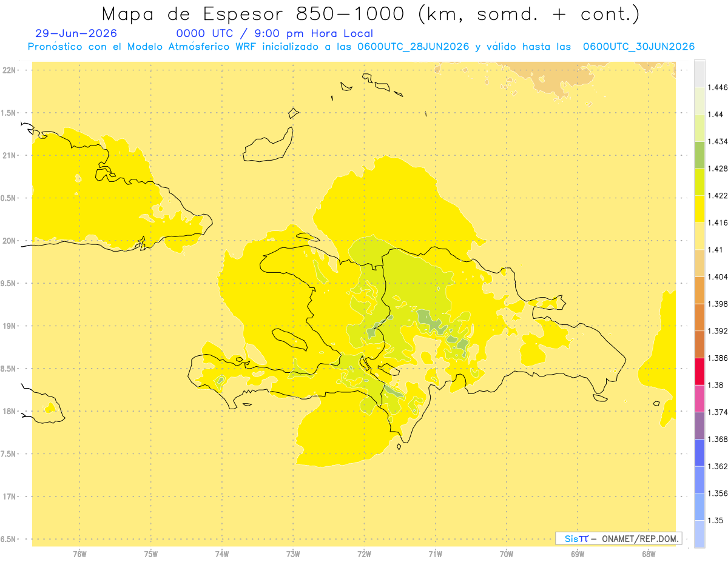Click the orange swatch between 1.398 and 1.404
The width and height of the screenshot is (728, 562).
click(x=699, y=290)
